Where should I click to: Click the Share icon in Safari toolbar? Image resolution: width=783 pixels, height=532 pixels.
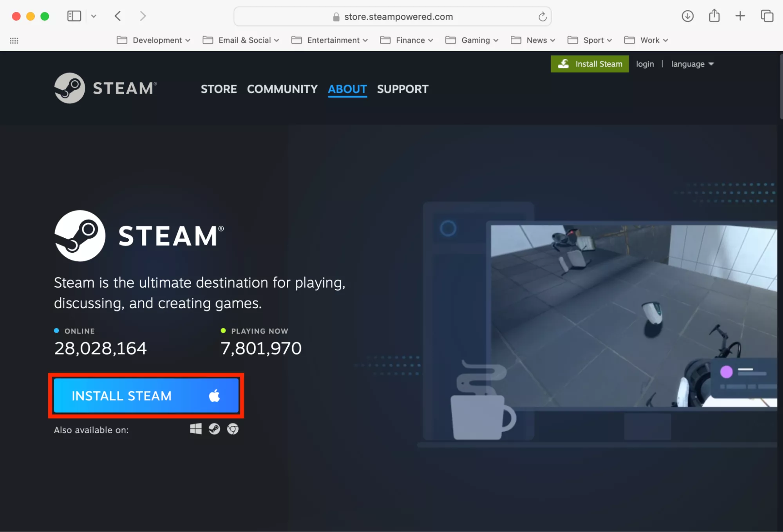pyautogui.click(x=714, y=16)
